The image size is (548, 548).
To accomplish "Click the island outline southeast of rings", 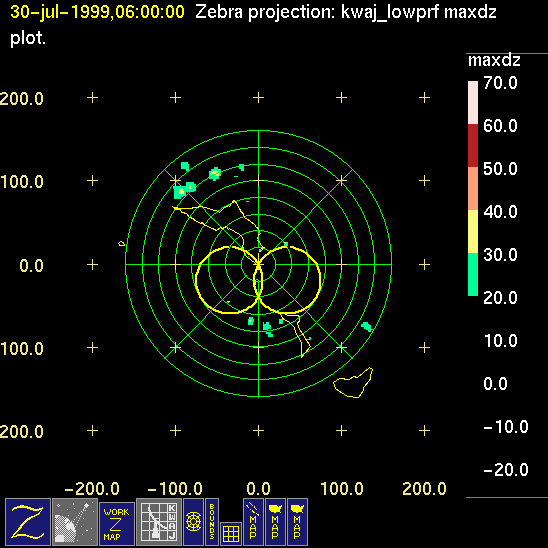I will click(353, 382).
